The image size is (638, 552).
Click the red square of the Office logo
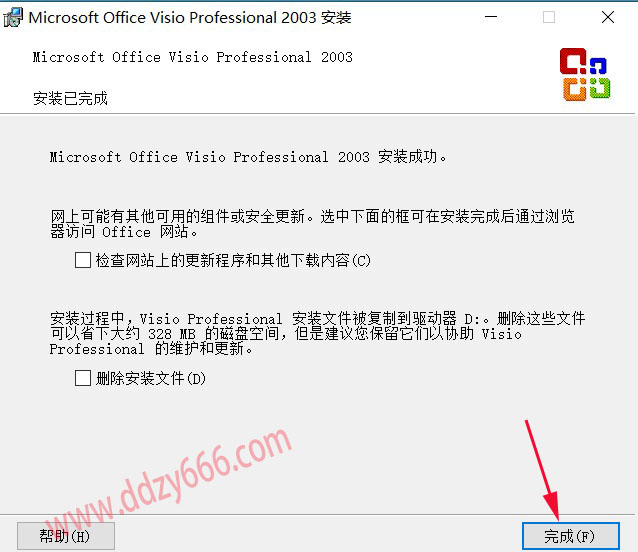(573, 61)
